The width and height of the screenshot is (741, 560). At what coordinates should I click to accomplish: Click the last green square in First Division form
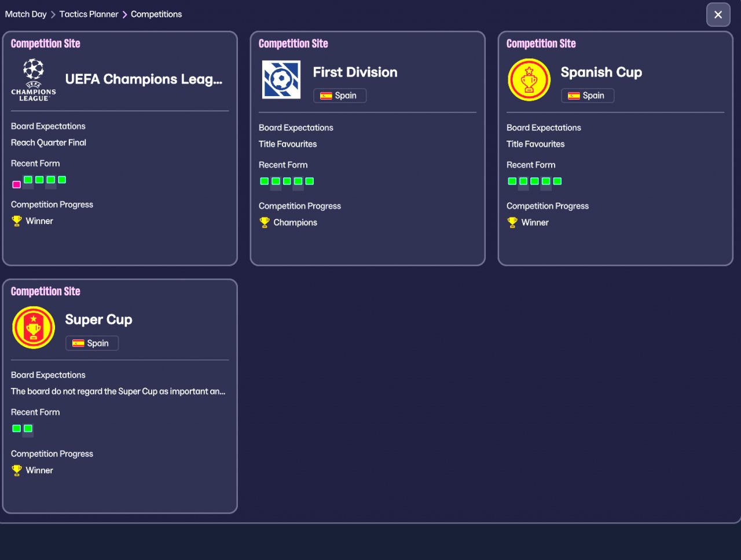pos(310,181)
